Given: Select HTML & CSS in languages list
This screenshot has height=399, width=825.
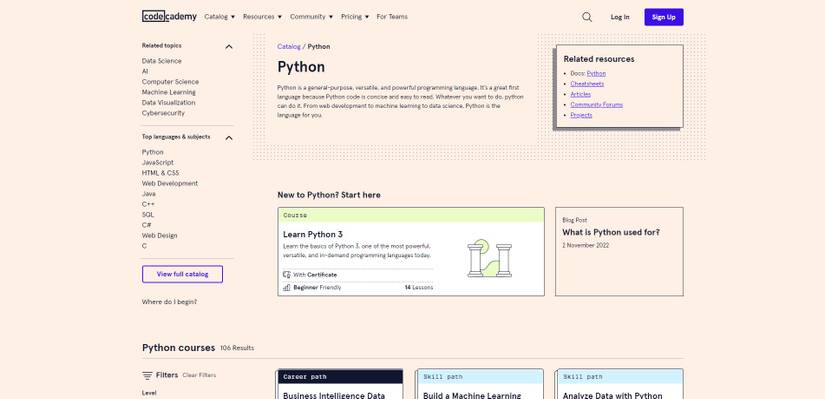Looking at the screenshot, I should pyautogui.click(x=160, y=173).
